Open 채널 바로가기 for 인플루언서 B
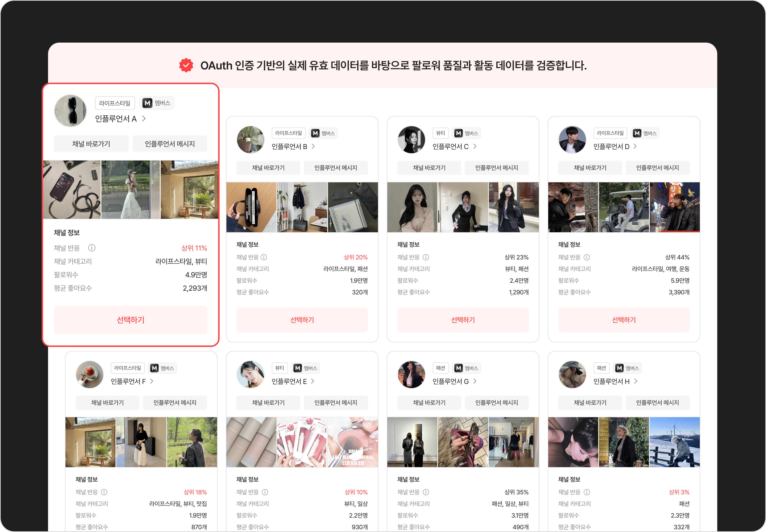Screen dimensions: 766x532 (x=268, y=168)
